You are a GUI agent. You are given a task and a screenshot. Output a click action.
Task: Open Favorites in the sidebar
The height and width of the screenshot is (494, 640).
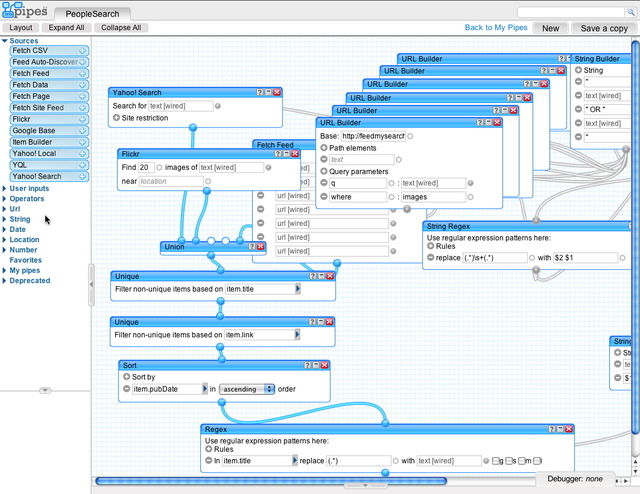click(x=25, y=260)
